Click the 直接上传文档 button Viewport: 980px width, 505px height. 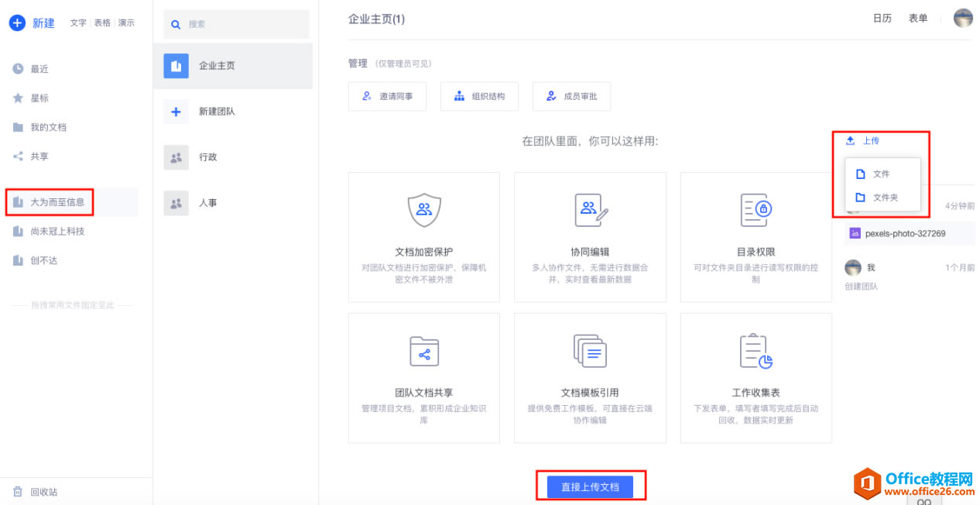[590, 487]
